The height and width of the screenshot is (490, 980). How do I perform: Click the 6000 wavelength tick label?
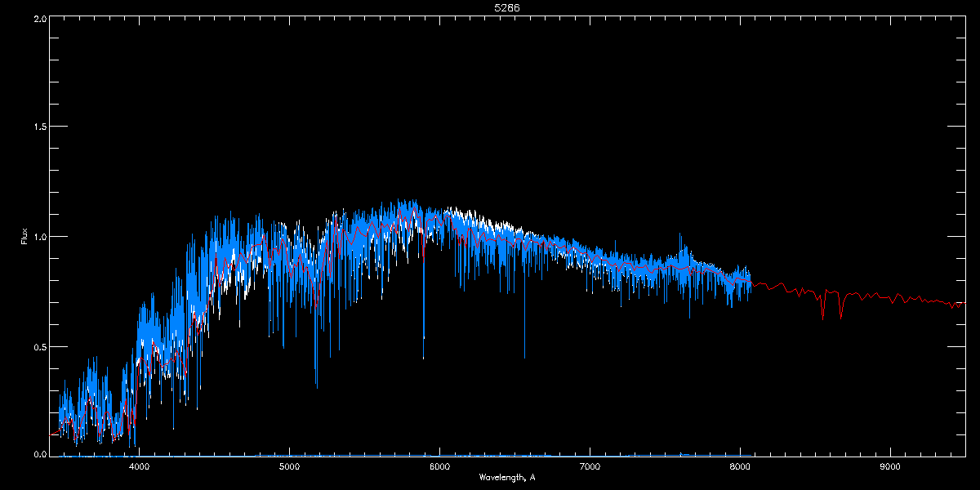pos(440,467)
